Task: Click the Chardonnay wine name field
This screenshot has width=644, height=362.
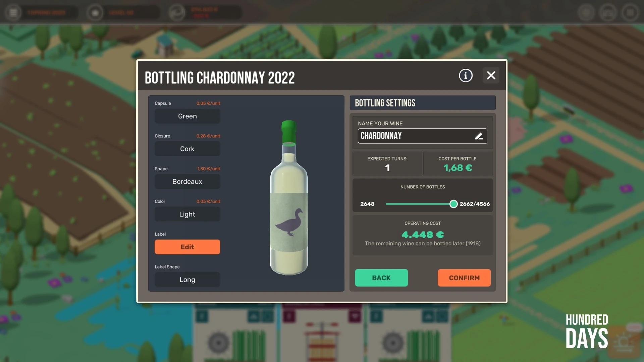Action: coord(422,136)
